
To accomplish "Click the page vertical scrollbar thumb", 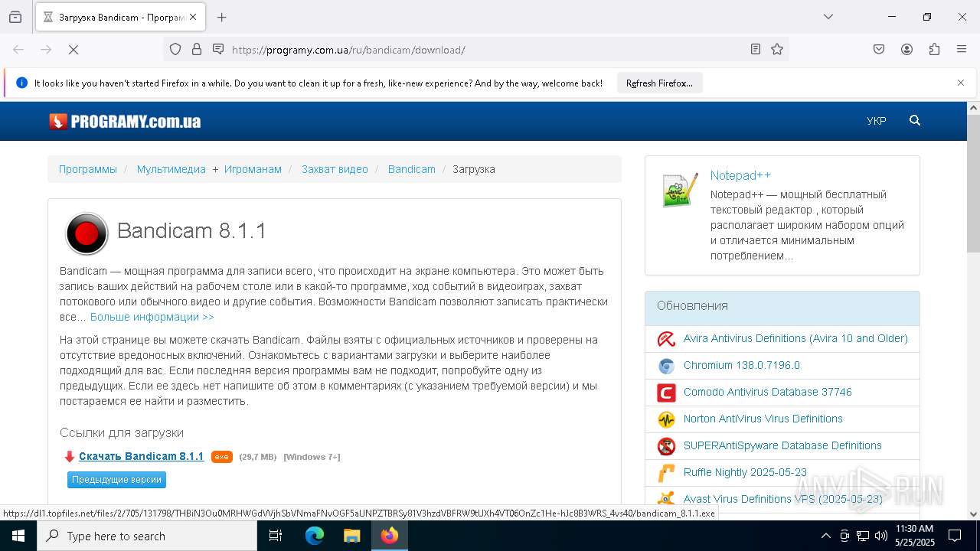I will pyautogui.click(x=973, y=184).
